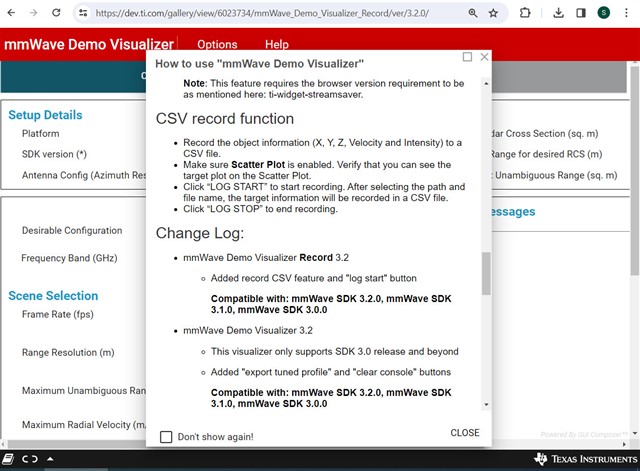Click the dialog scrollbar down arrow

point(486,404)
